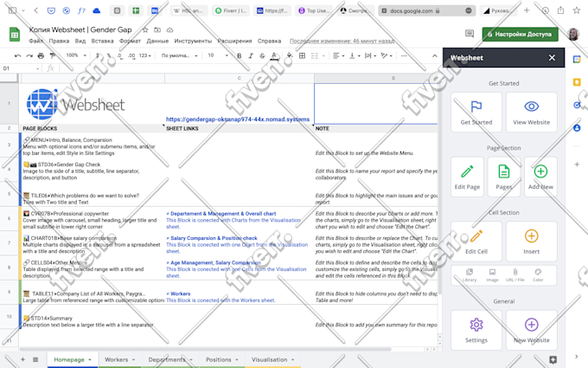Open vertical align dropdown
The image size is (588, 368).
click(355, 55)
